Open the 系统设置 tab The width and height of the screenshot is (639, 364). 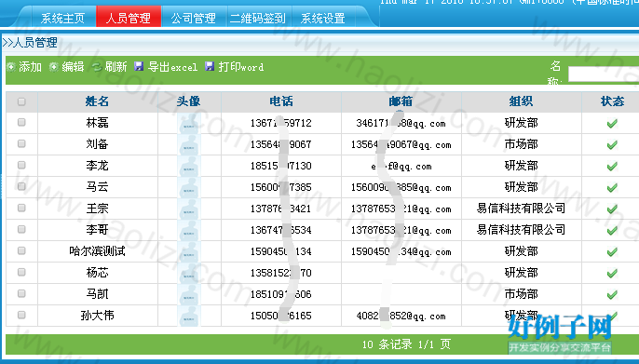(322, 18)
